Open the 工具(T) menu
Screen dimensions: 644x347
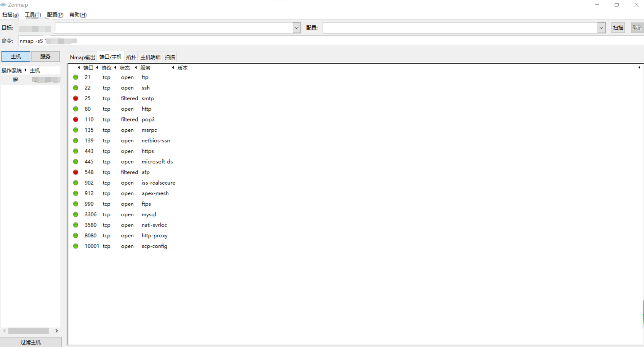click(x=33, y=15)
